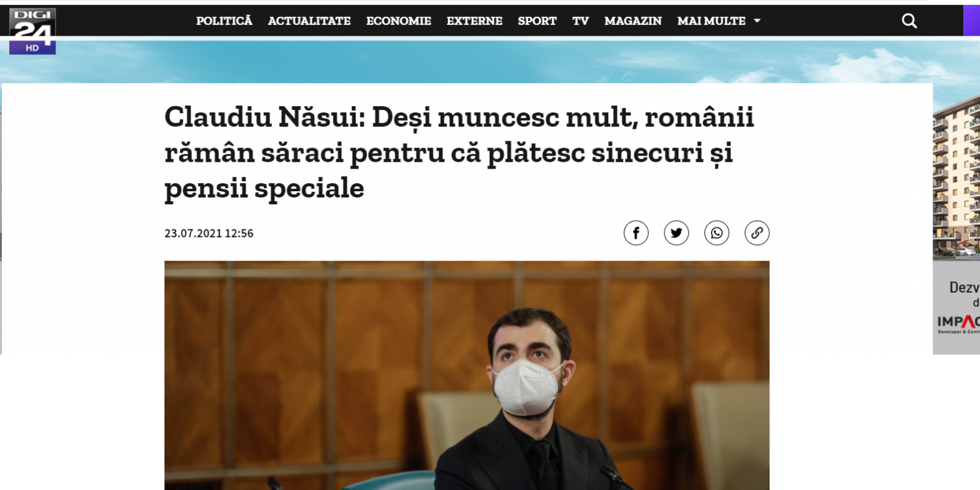This screenshot has height=490, width=980.
Task: Open the EXTERNE news section
Action: pos(474,21)
